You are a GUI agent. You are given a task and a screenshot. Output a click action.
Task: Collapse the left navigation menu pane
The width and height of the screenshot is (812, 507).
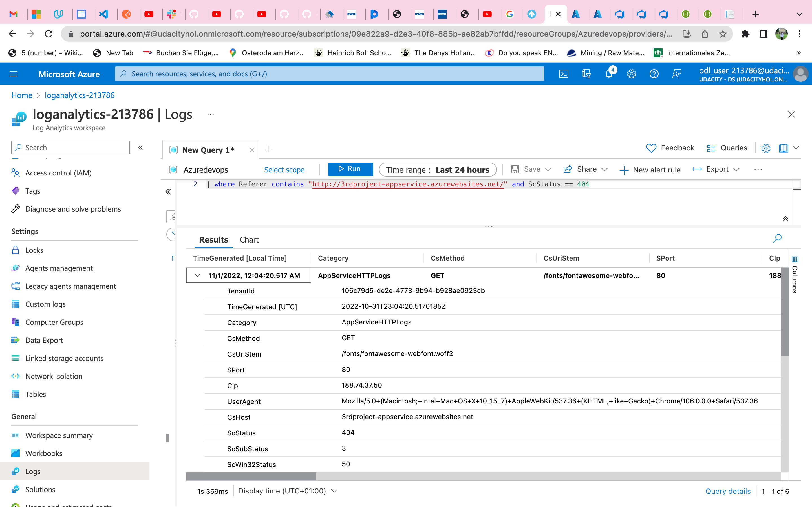141,148
